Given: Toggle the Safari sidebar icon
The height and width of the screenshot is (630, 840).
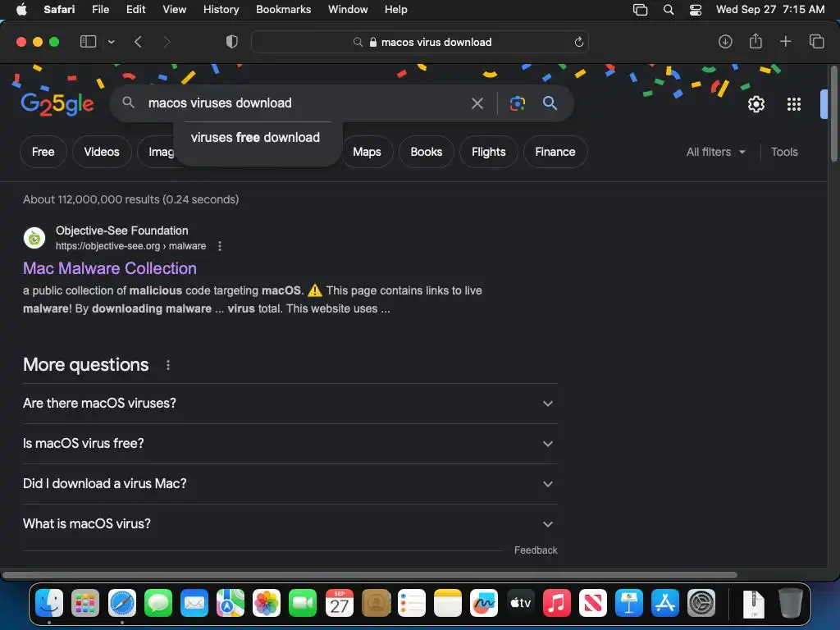Looking at the screenshot, I should (88, 42).
